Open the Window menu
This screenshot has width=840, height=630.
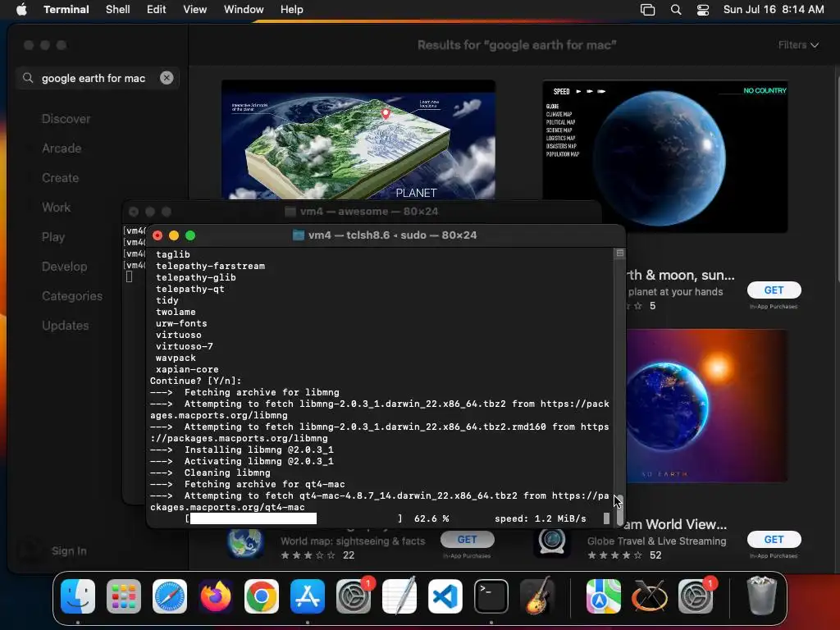244,10
